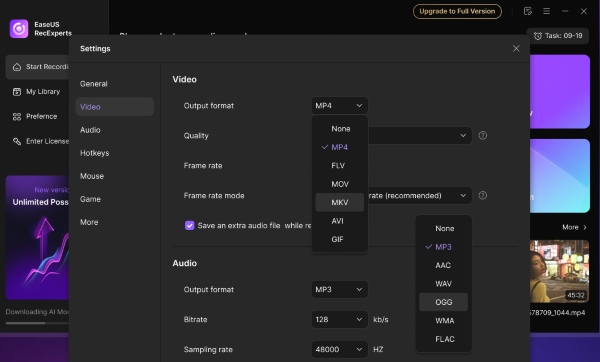600x362 pixels.
Task: Choose AVI video format
Action: click(x=340, y=221)
